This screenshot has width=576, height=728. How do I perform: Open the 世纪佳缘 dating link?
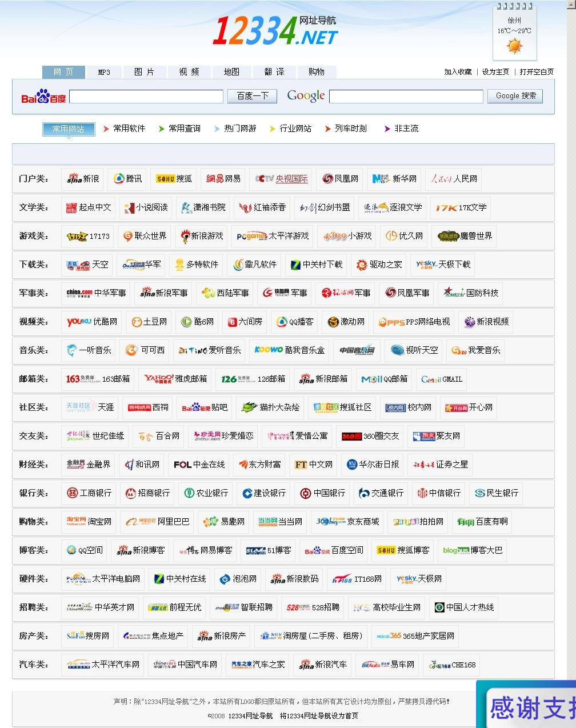95,436
